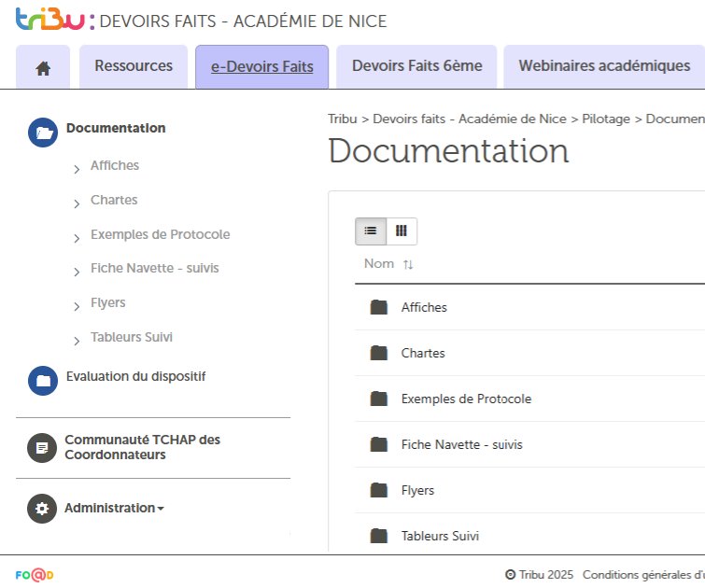Navigate to the Pilotage breadcrumb
The height and width of the screenshot is (588, 705).
(606, 119)
